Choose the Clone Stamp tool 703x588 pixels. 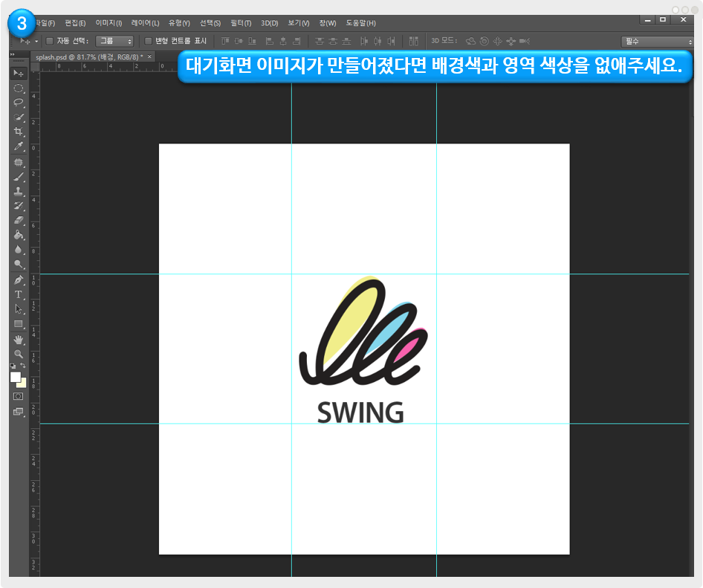click(x=19, y=191)
